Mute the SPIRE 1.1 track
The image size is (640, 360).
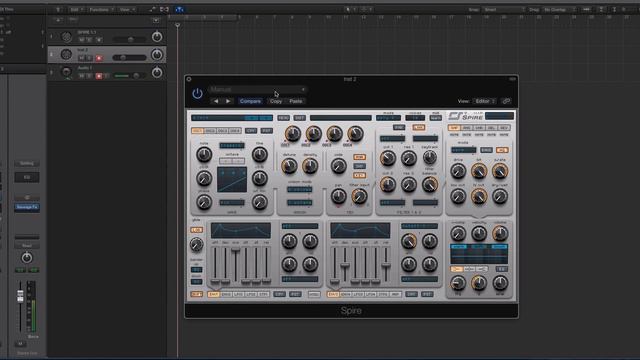(82, 40)
